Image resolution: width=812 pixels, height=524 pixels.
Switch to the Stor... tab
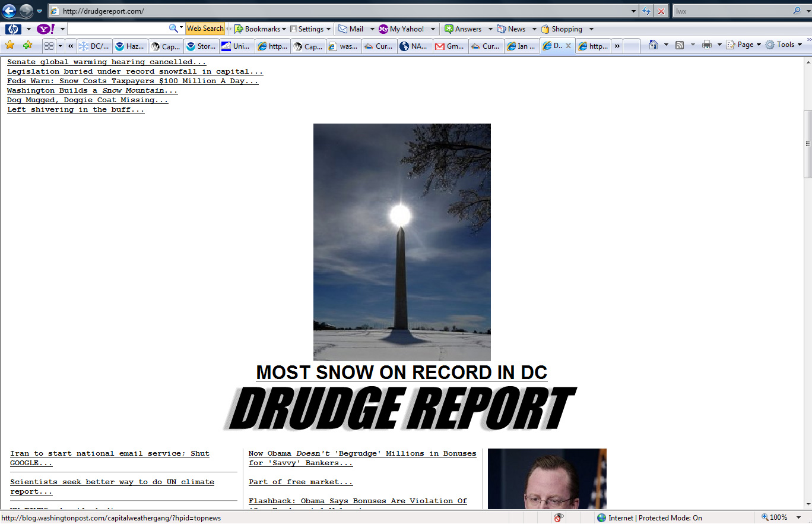[201, 46]
